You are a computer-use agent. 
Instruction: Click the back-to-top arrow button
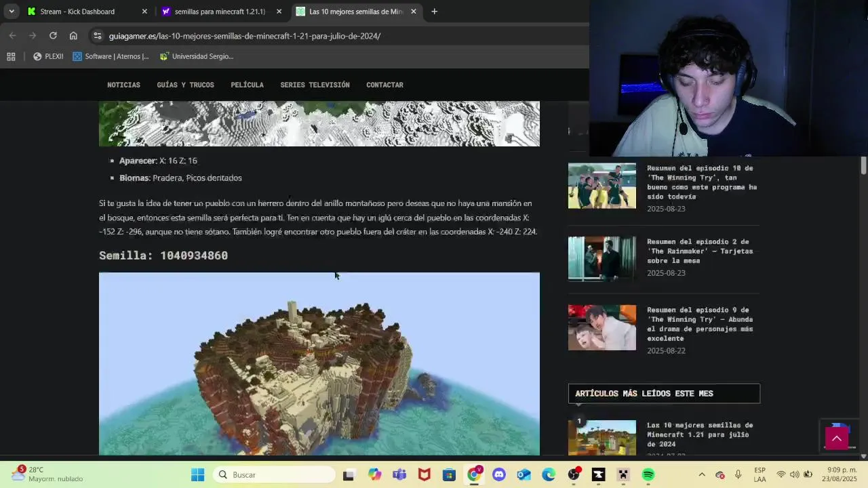[837, 439]
